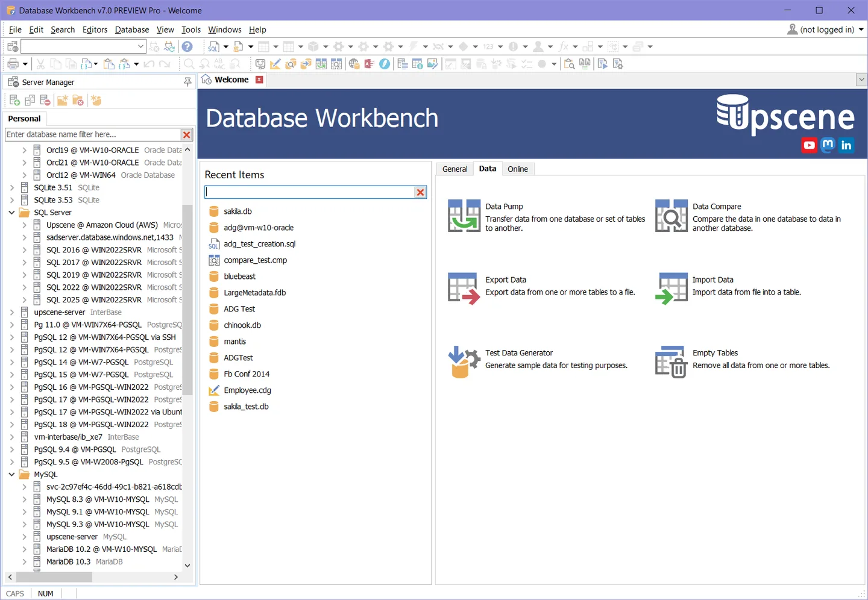Collapse the MySQL folder

click(11, 475)
